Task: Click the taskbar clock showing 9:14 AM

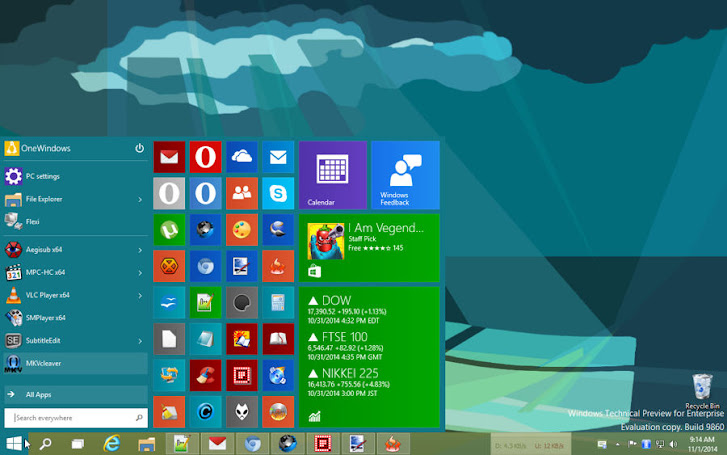Action: [701, 444]
